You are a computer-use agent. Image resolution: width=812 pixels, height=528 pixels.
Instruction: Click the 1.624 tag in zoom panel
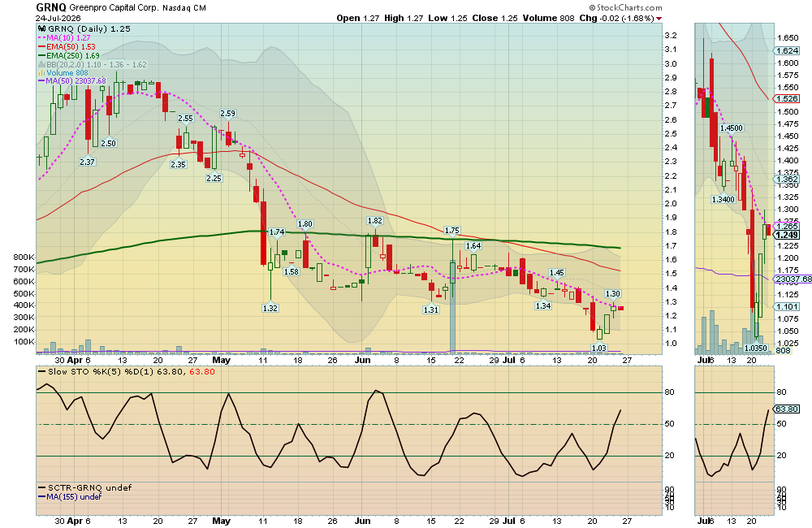coord(787,51)
